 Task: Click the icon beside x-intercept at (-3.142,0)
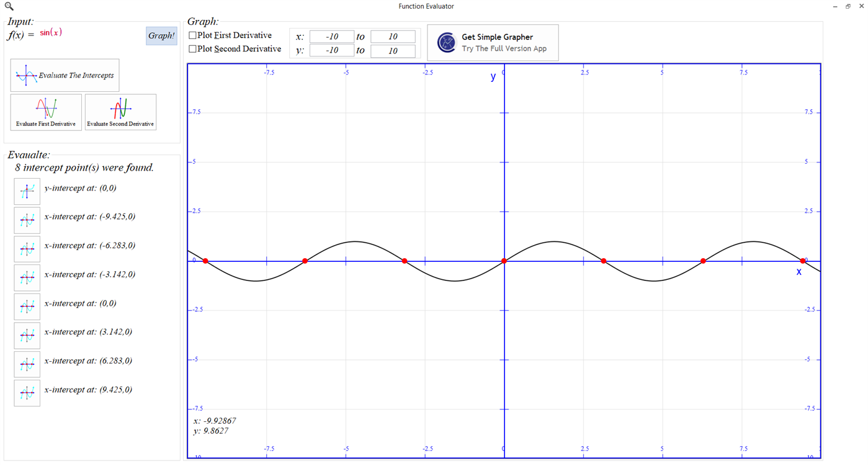coord(27,277)
